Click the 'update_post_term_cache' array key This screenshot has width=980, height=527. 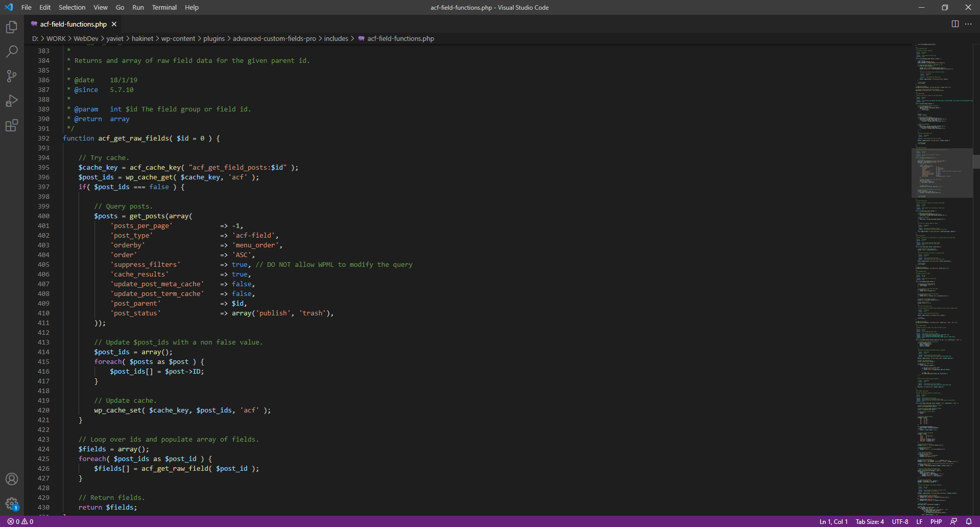pos(157,294)
